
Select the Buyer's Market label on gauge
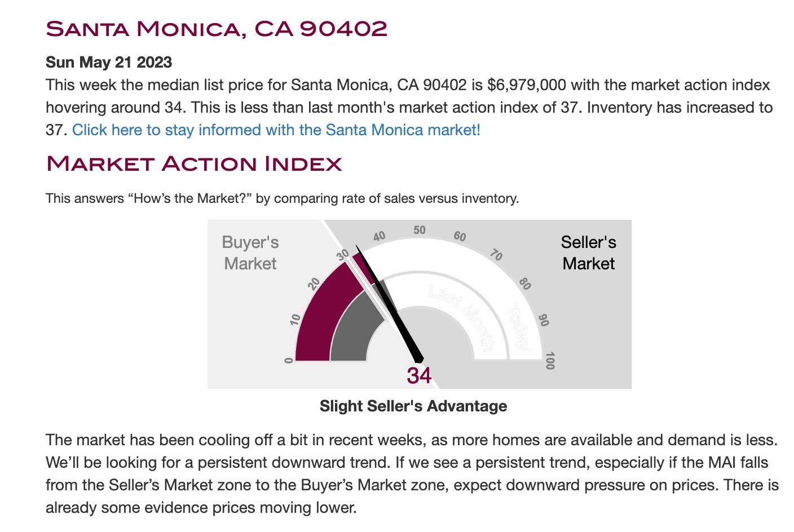[x=250, y=253]
